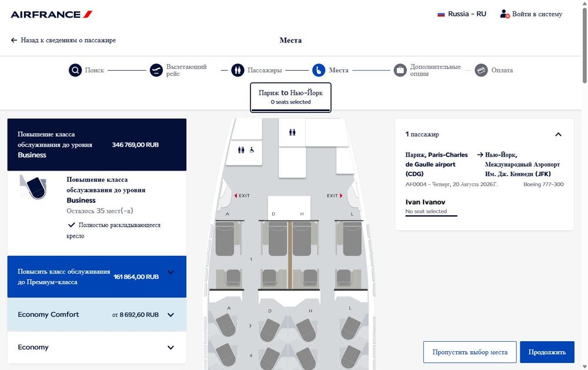
Task: Expand the Economy Comfort section
Action: coord(97,315)
